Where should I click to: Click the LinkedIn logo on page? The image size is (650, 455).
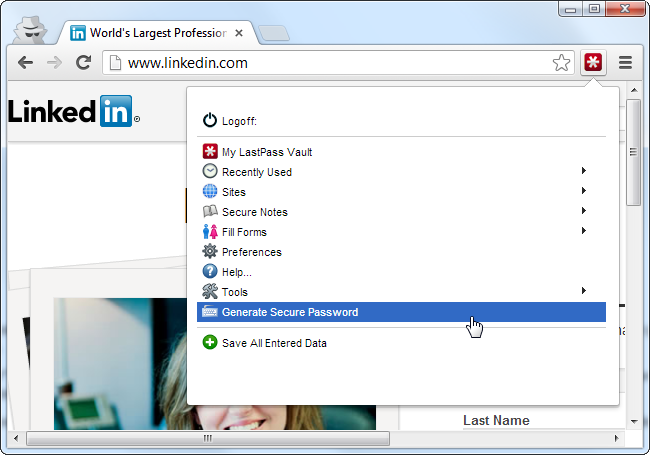tap(74, 111)
